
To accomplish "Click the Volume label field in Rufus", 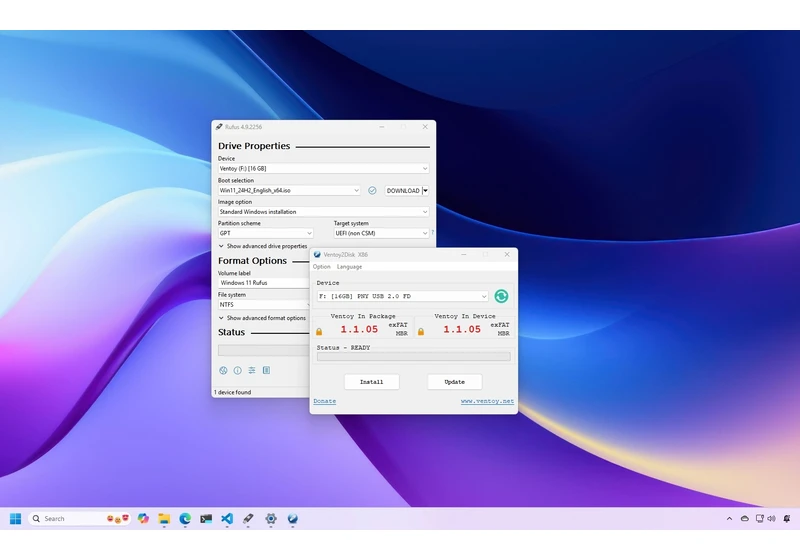I will click(264, 283).
